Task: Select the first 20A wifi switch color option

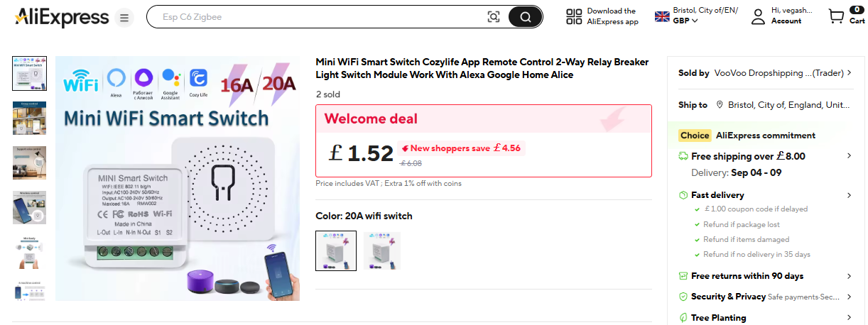Action: click(336, 250)
